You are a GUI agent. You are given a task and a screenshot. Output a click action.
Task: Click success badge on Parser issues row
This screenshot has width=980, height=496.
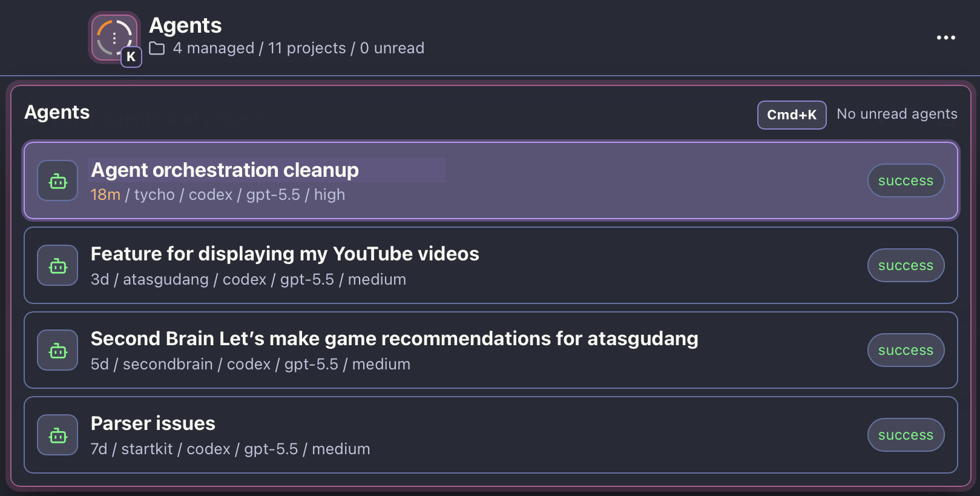(906, 435)
